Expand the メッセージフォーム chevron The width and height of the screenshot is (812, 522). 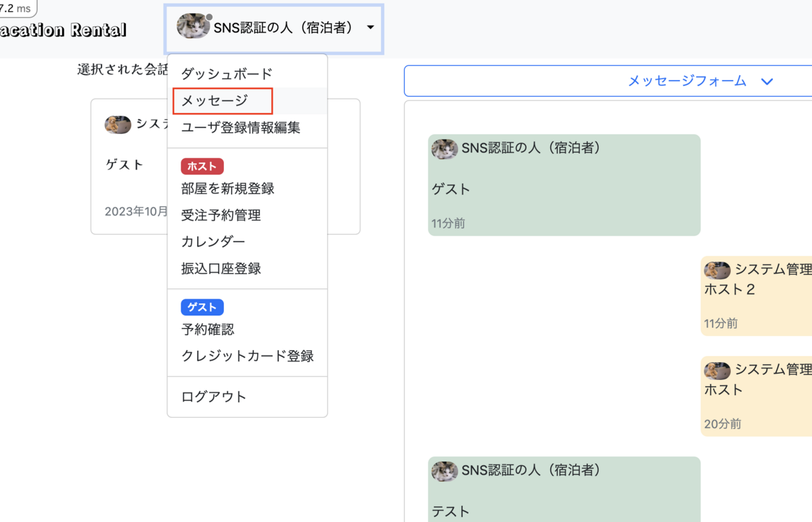point(767,81)
